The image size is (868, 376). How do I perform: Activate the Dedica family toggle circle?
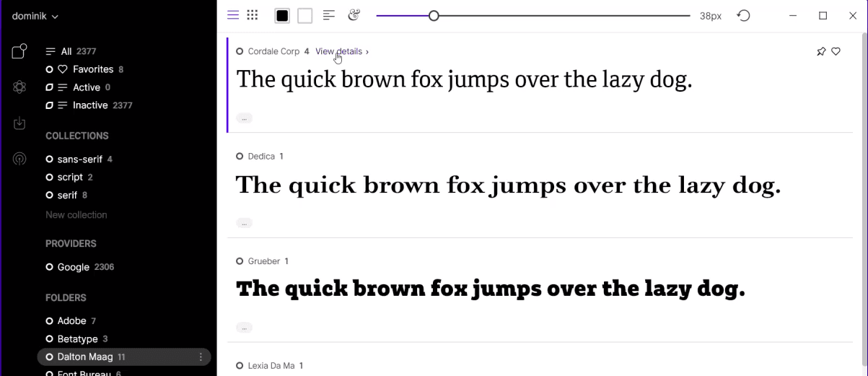[240, 156]
